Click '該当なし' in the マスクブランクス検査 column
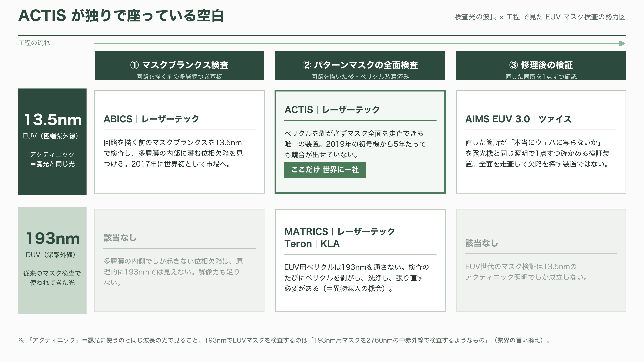Image resolution: width=644 pixels, height=362 pixels. pos(120,238)
